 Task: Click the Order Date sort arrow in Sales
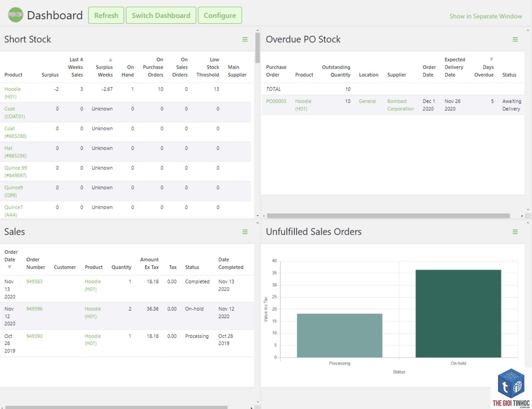pos(9,267)
